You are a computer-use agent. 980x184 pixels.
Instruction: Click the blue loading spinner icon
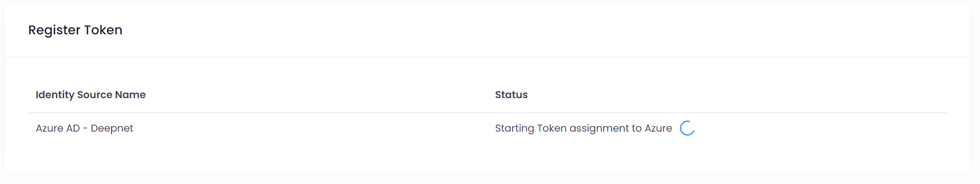[x=687, y=128]
